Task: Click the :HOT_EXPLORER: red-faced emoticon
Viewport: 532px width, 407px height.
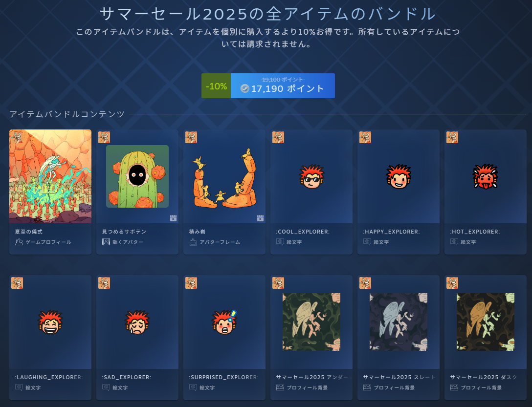Action: (x=486, y=177)
